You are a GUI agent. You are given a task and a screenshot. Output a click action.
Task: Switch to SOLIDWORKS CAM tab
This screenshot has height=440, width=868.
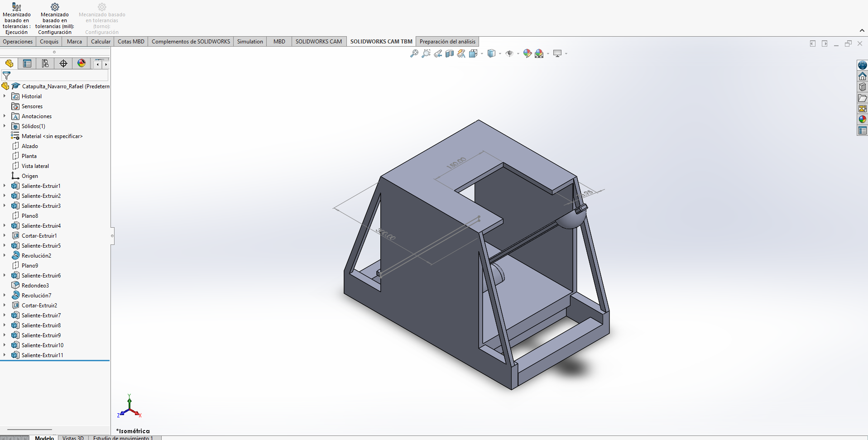319,41
